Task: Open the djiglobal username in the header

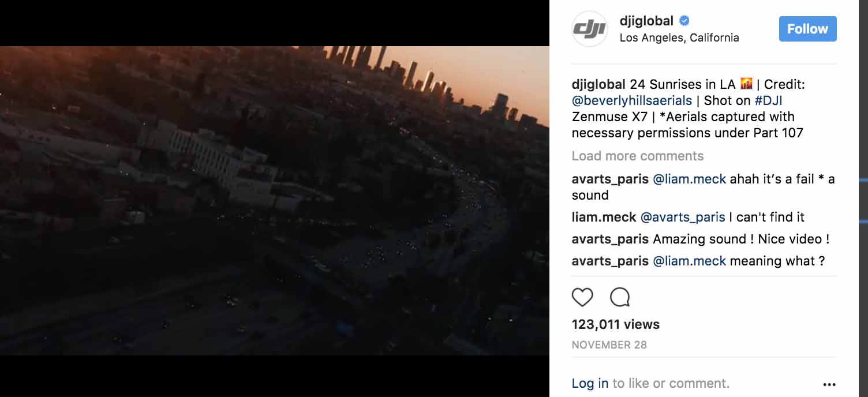Action: [x=646, y=21]
